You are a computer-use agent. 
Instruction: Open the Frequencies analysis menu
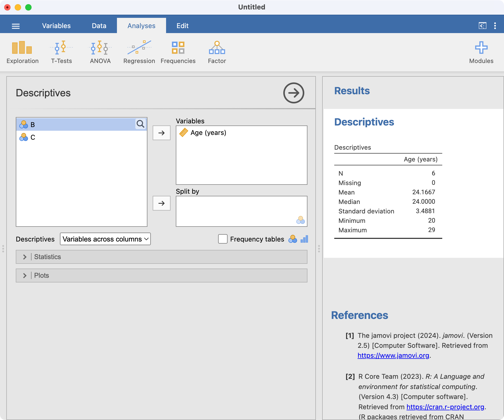(x=178, y=52)
